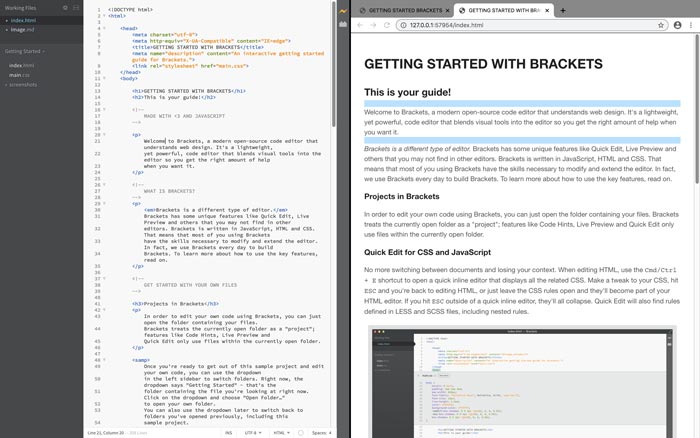Open main.css in the project tree
The image size is (700, 438).
pyautogui.click(x=19, y=75)
